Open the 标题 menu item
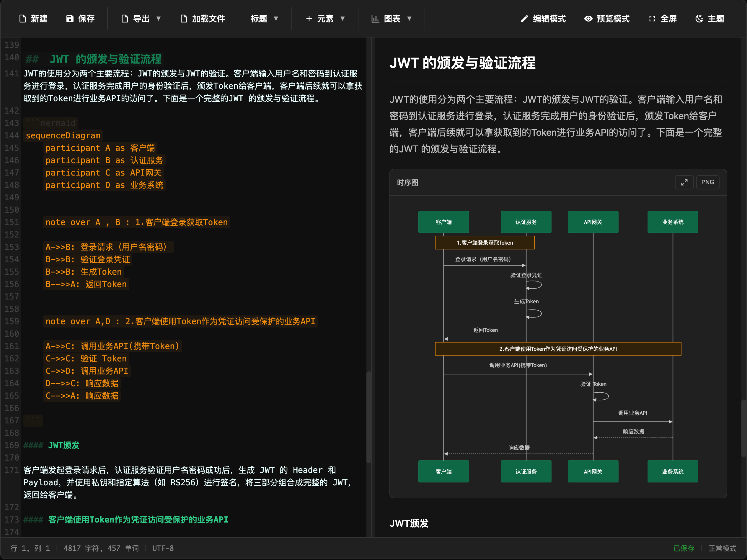The width and height of the screenshot is (747, 560). 258,19
